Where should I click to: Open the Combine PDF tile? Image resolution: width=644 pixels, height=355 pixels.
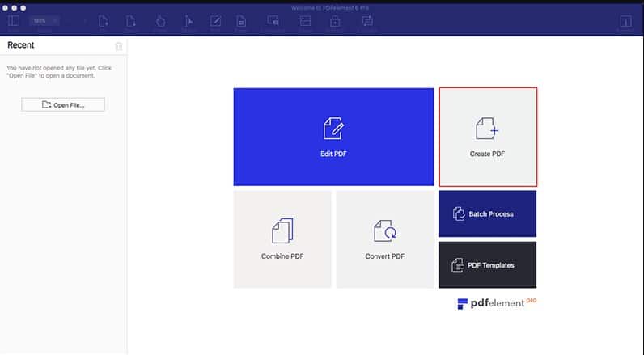[x=282, y=239]
